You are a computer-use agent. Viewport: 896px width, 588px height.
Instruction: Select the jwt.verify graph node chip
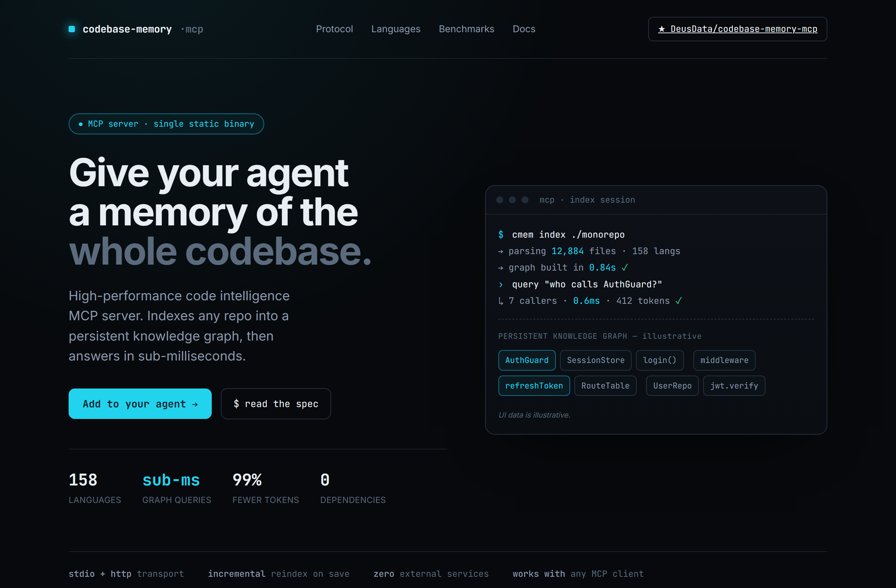pos(734,386)
